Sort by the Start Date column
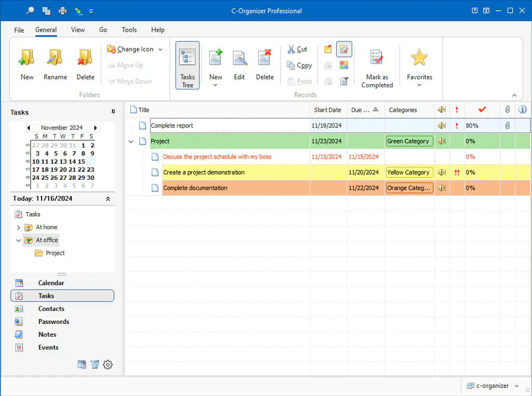This screenshot has height=396, width=532. (328, 110)
